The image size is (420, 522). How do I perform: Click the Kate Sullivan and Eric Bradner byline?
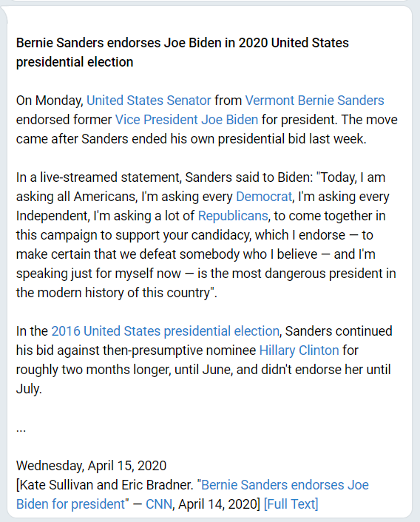point(106,485)
